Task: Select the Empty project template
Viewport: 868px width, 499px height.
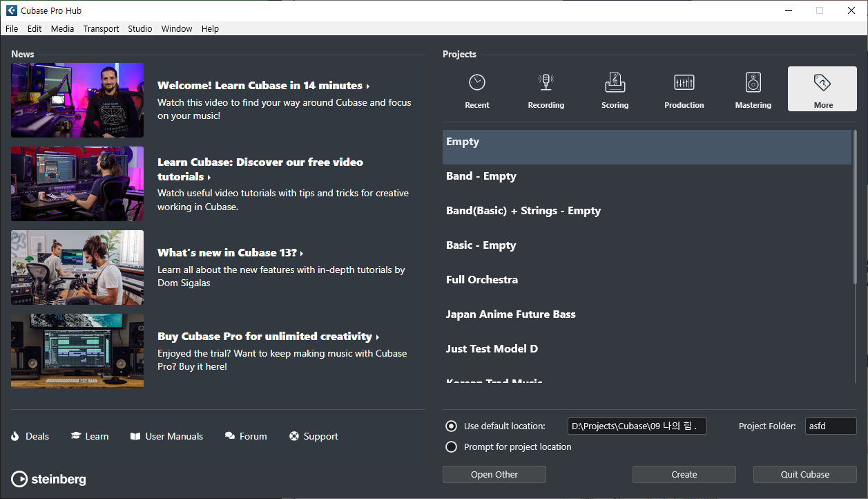Action: pos(647,147)
